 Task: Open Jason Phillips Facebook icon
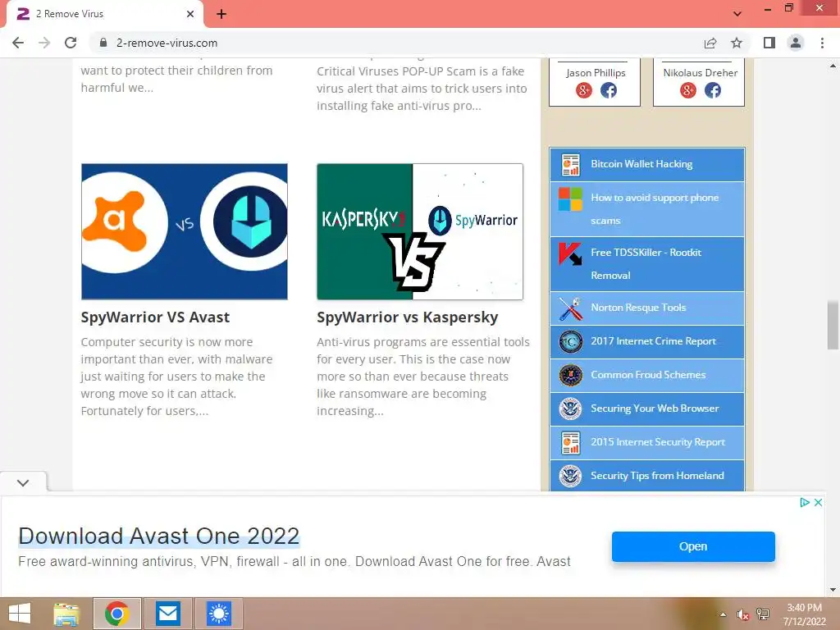609,90
